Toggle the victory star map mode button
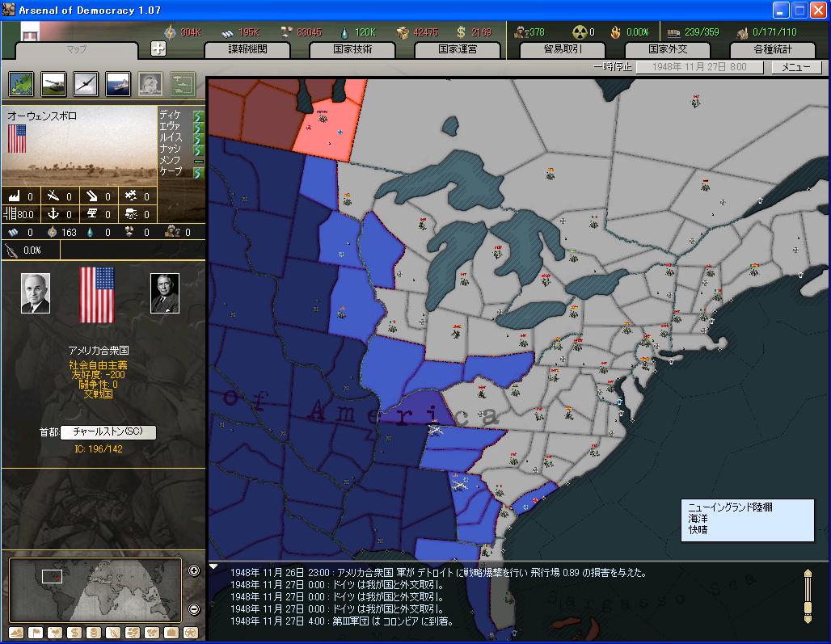The height and width of the screenshot is (644, 831). 191,633
